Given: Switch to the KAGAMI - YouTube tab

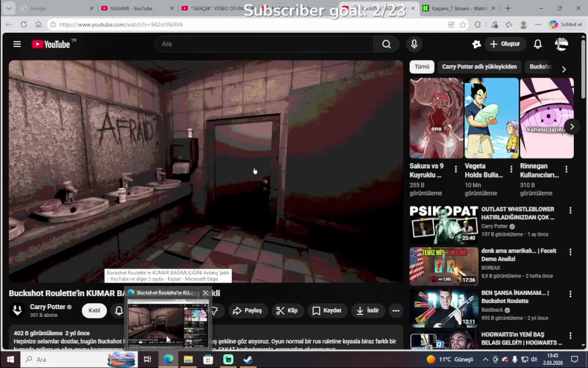Looking at the screenshot, I should pyautogui.click(x=137, y=8).
